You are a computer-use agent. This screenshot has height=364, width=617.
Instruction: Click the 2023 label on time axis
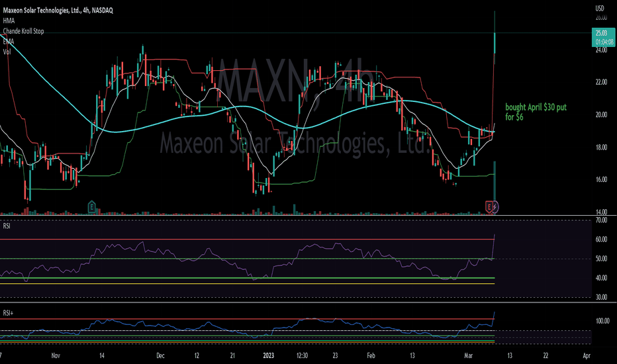[x=268, y=355]
